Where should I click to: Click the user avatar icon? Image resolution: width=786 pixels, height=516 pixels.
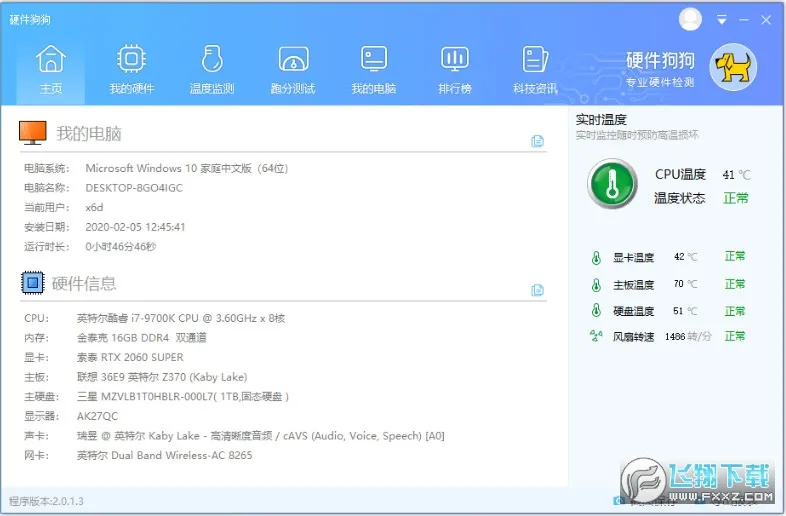tap(690, 20)
